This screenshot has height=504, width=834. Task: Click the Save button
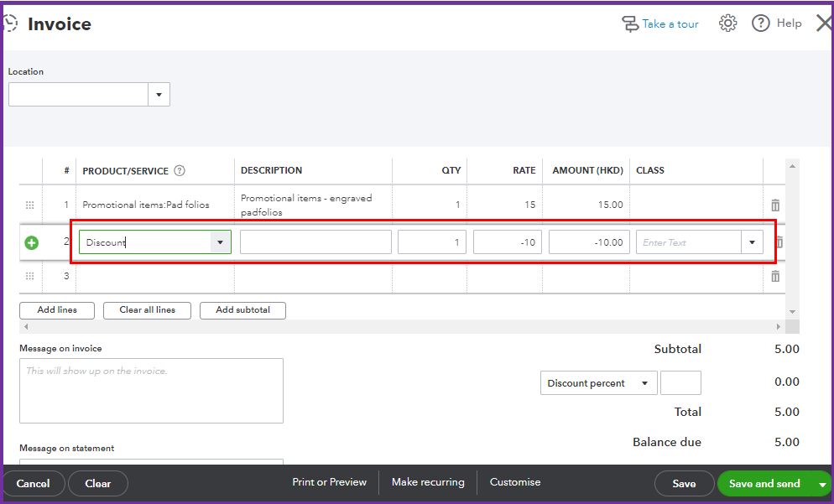[x=684, y=483]
